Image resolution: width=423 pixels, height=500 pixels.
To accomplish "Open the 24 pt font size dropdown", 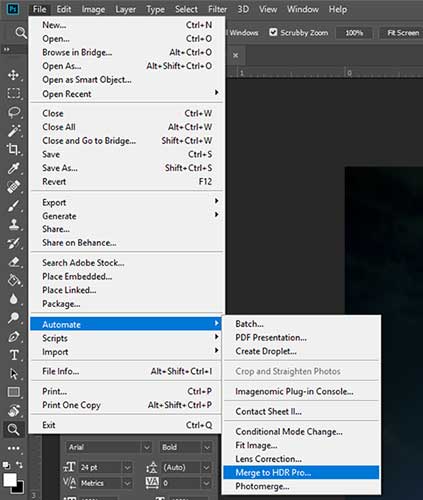I will point(128,468).
